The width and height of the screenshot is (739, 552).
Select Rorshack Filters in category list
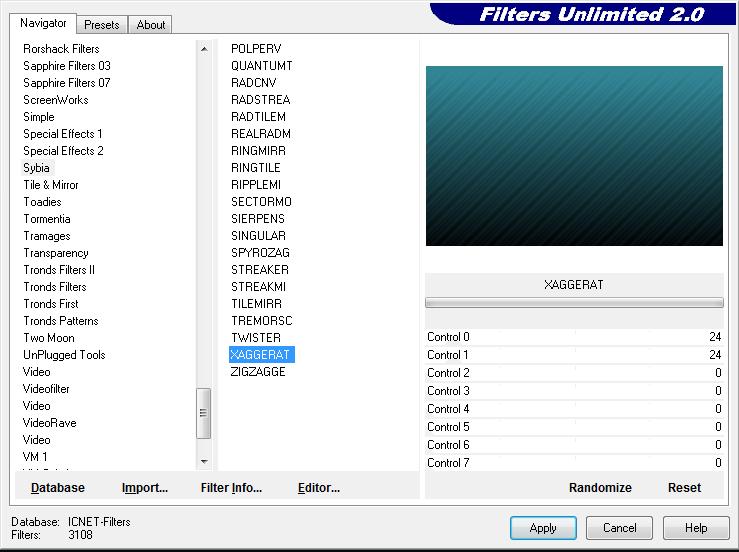click(61, 49)
